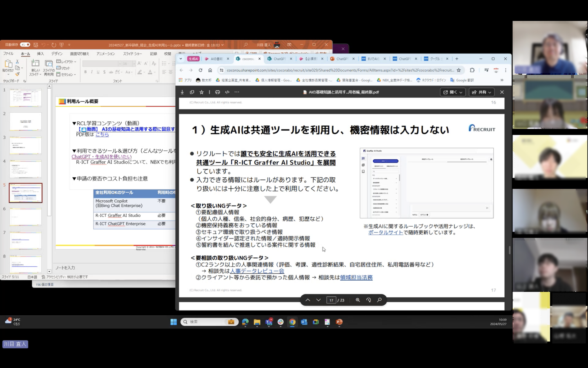Open the 開く dropdown in PDF viewer
Image resolution: width=588 pixels, height=368 pixels.
click(452, 92)
